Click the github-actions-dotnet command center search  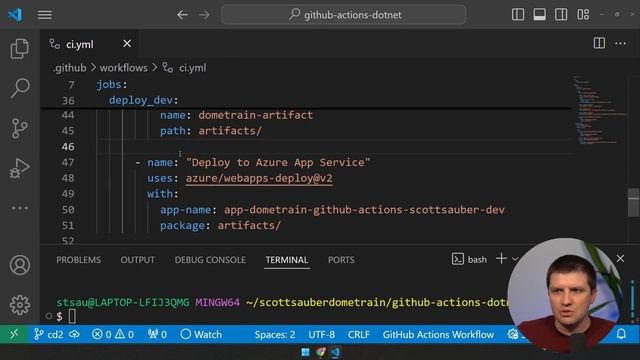pos(344,15)
